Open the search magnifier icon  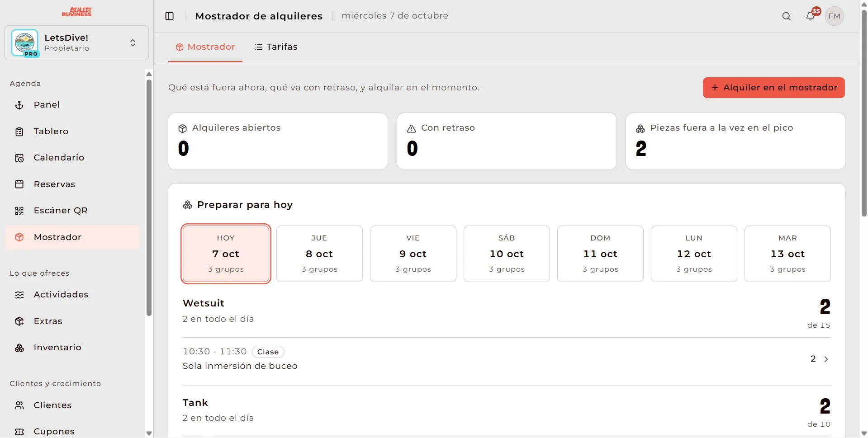787,16
